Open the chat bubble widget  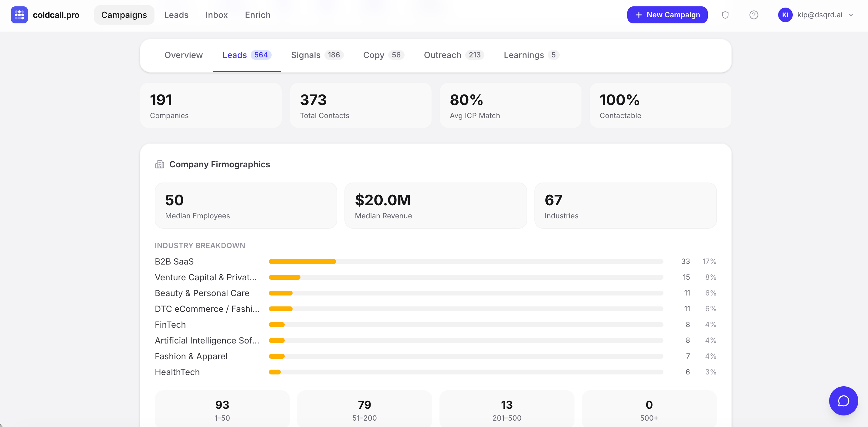point(843,400)
